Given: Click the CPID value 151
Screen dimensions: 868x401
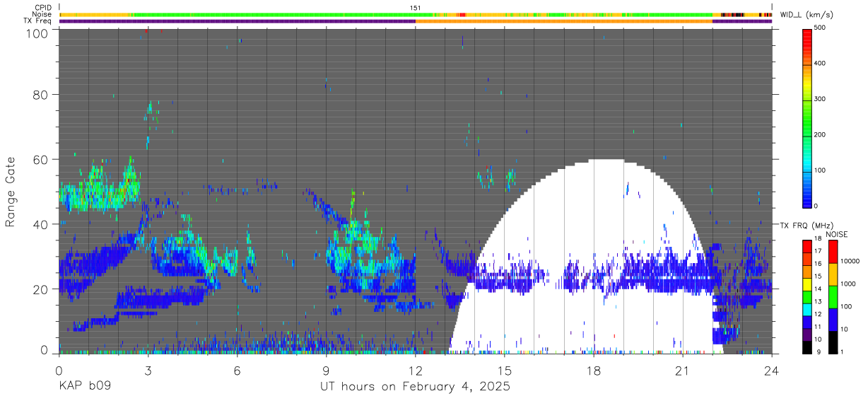Looking at the screenshot, I should (415, 8).
